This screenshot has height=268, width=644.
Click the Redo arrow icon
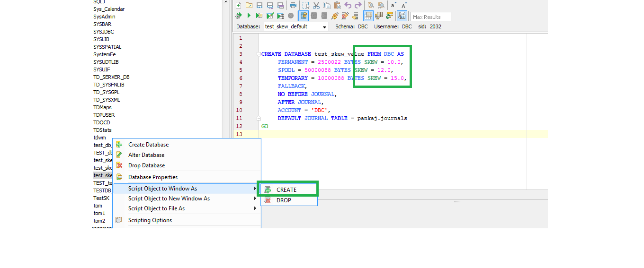pyautogui.click(x=358, y=5)
